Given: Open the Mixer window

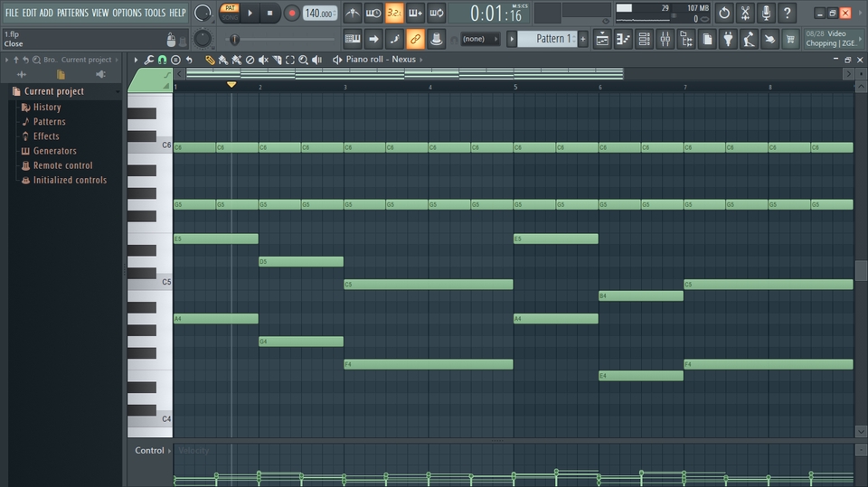Looking at the screenshot, I should [665, 39].
